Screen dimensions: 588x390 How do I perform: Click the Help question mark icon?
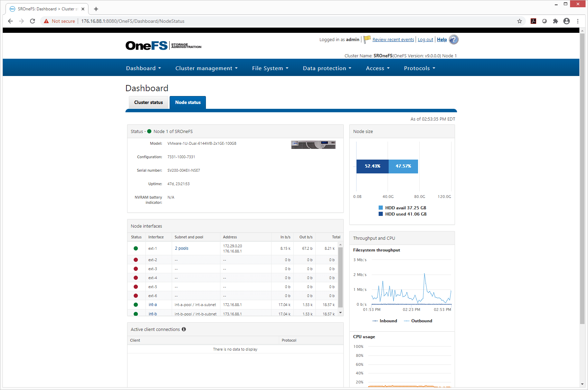(454, 40)
